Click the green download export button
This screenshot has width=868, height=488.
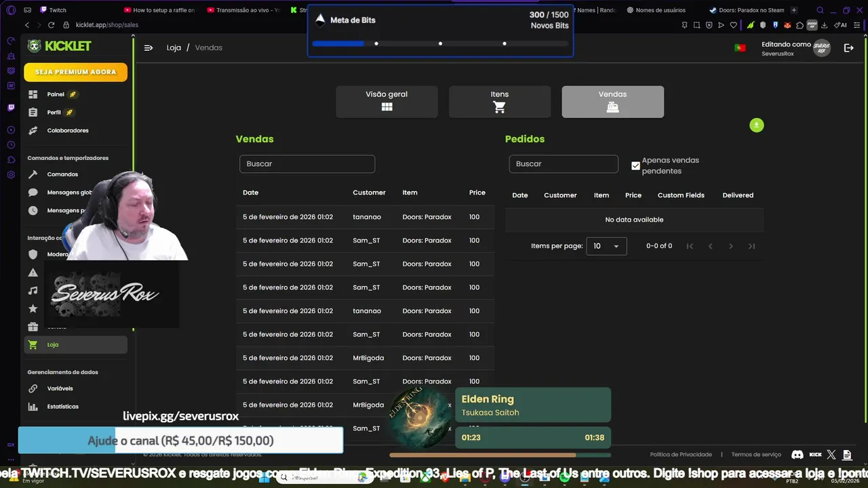(x=757, y=125)
